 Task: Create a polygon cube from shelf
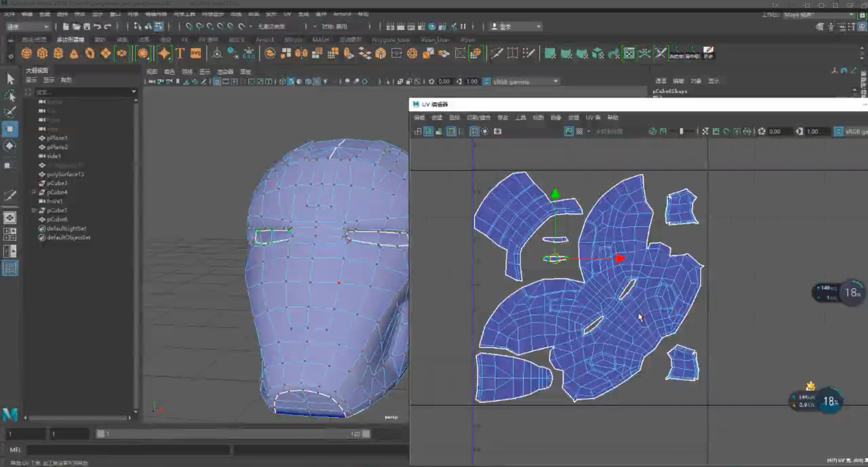[x=42, y=53]
